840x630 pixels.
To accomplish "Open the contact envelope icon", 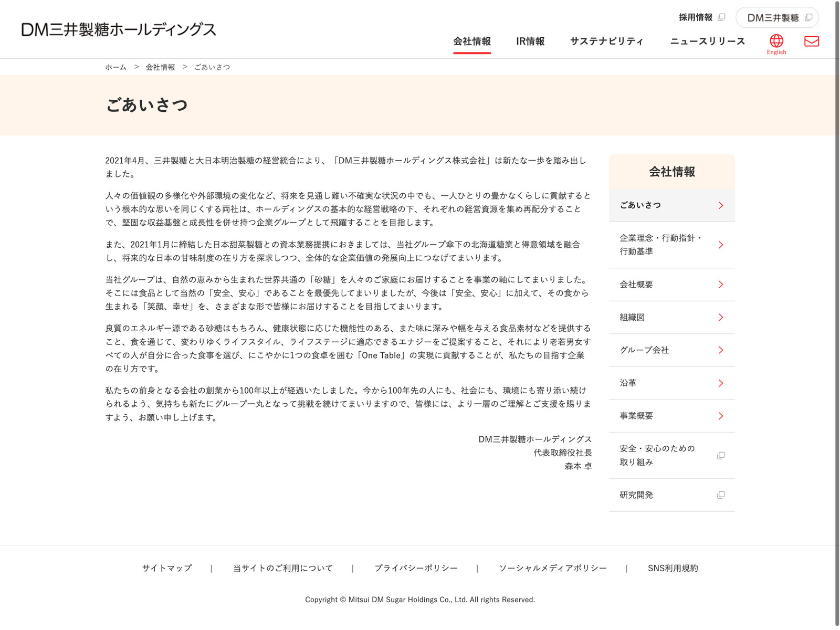I will coord(811,41).
